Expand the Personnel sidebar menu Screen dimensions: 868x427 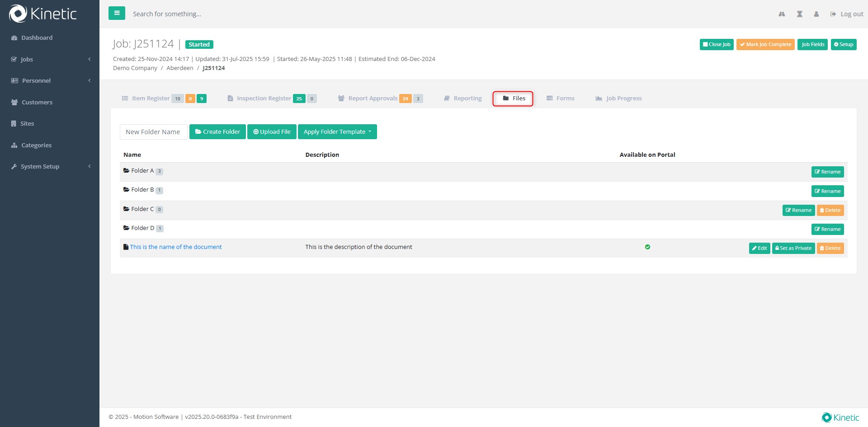[x=50, y=80]
